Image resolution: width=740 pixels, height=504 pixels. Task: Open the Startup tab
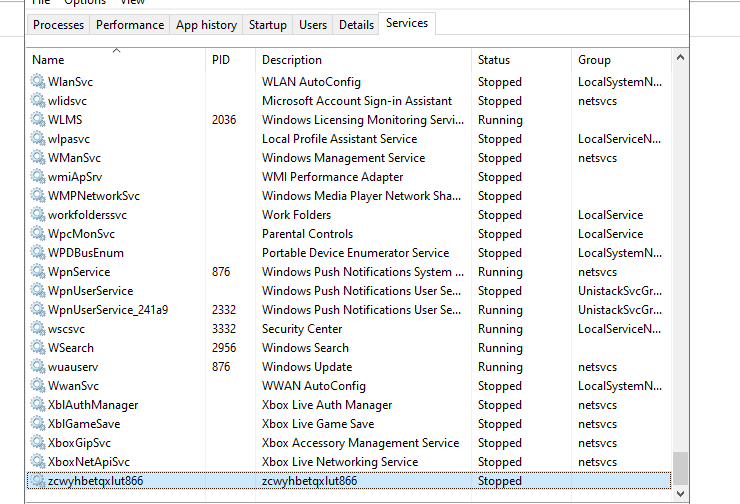tap(267, 25)
